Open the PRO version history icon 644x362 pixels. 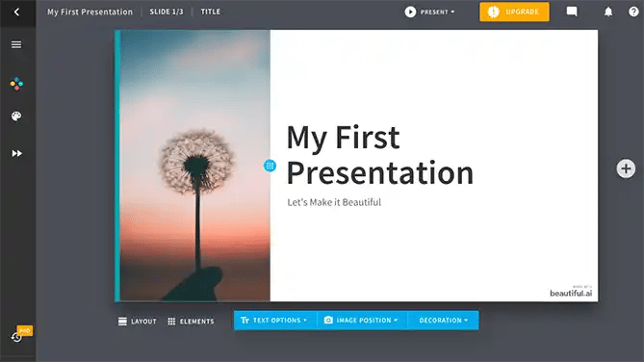pos(16,337)
